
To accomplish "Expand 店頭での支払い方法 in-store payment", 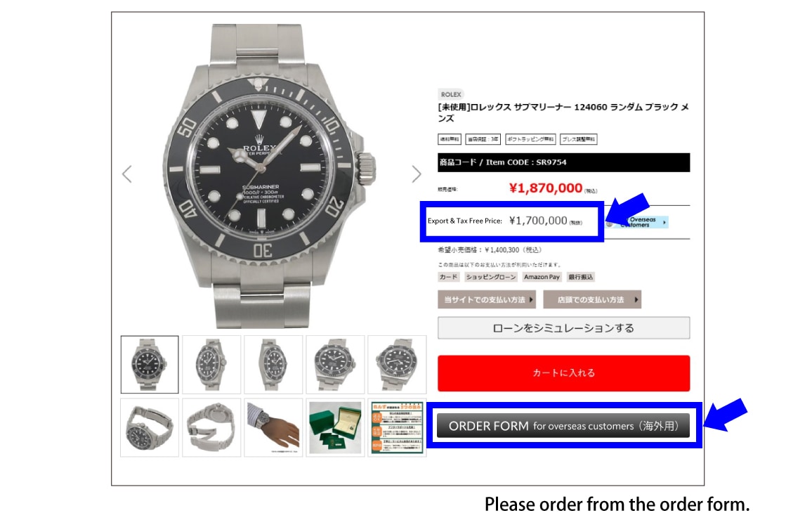I will 592,299.
